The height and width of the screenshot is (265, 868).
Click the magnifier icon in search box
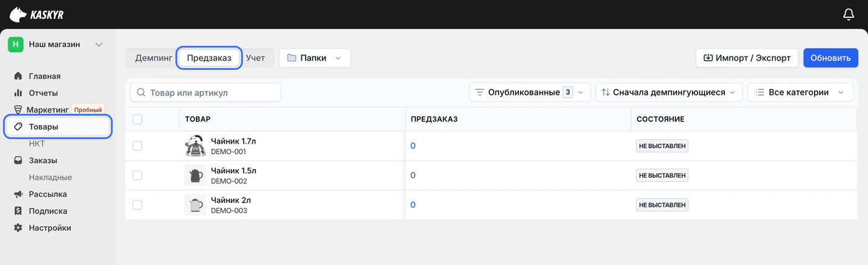click(x=141, y=92)
